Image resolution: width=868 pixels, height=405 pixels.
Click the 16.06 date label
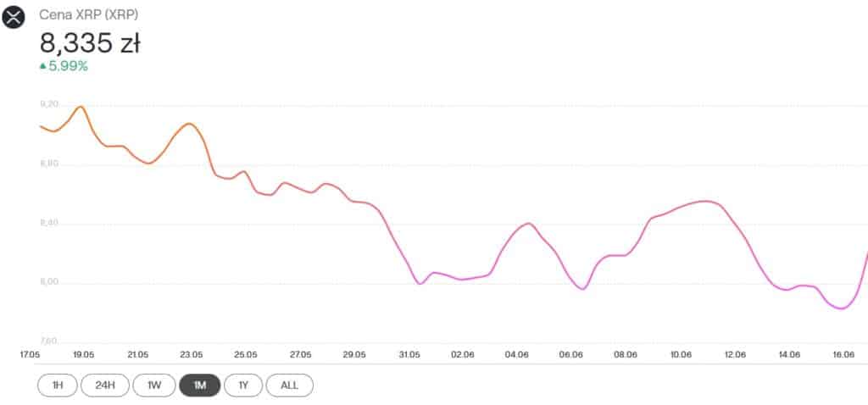[x=843, y=354]
